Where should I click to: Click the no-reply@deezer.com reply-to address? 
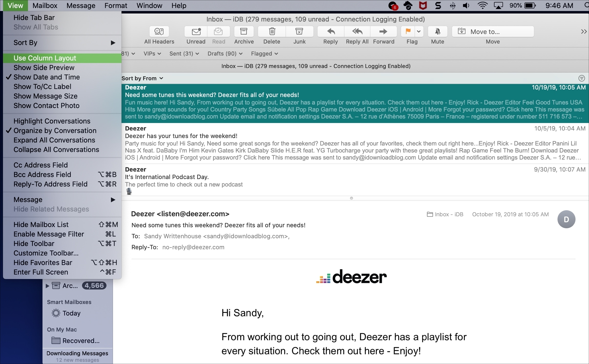click(x=193, y=247)
